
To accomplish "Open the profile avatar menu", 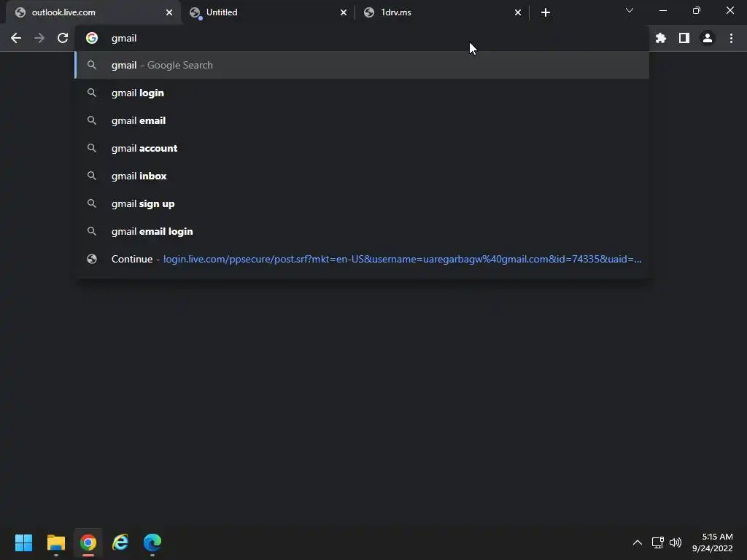I will 708,38.
